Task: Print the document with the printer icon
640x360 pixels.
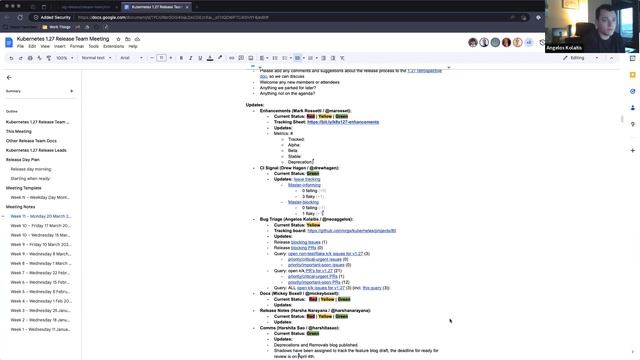Action: 30,58
